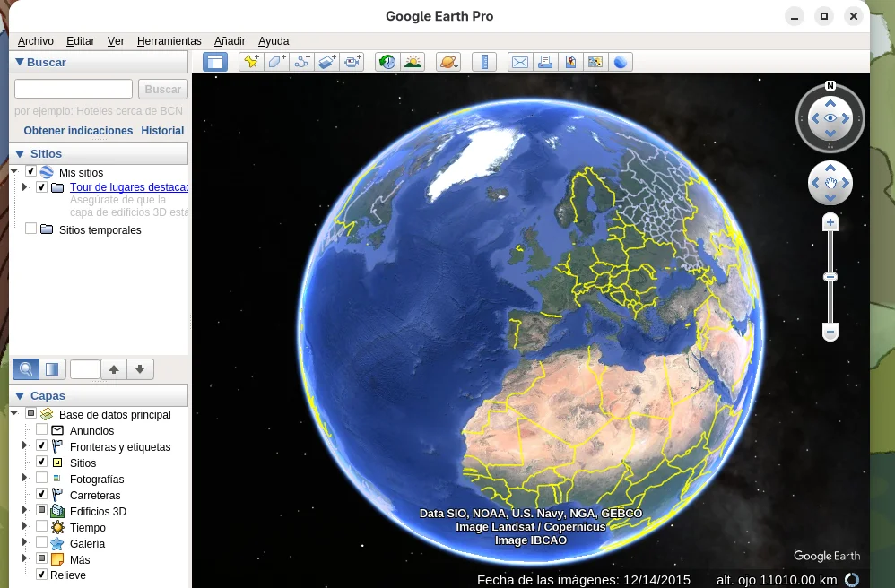Toggle the sidebar visibility toolbar icon
This screenshot has height=588, width=895.
point(215,62)
